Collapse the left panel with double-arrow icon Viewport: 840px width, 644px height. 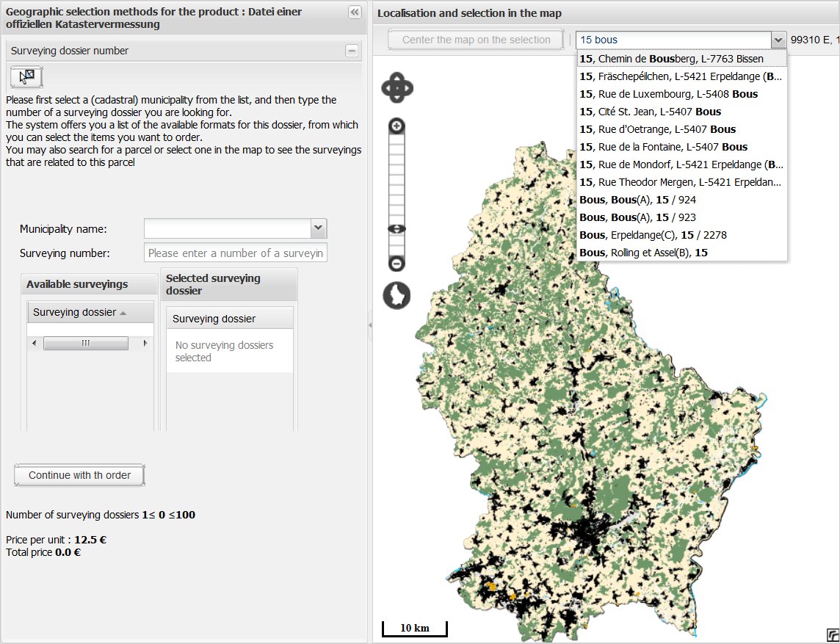(354, 12)
